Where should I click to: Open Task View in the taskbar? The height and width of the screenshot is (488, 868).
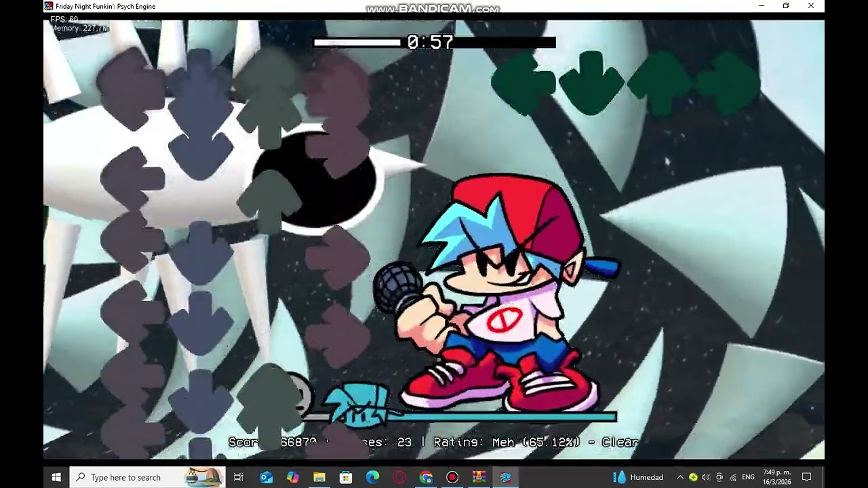click(239, 477)
